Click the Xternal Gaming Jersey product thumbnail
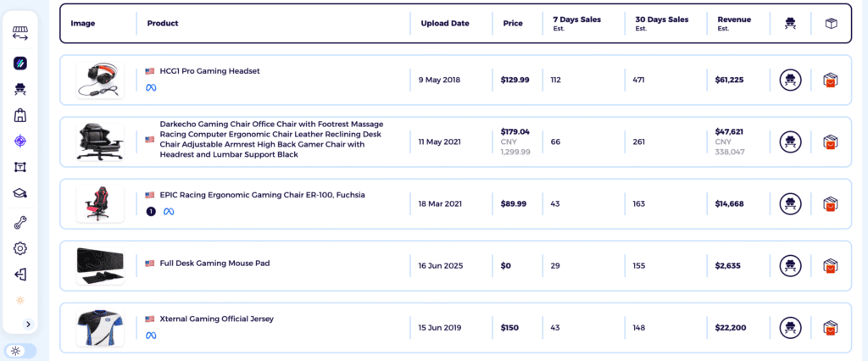Screen dimensions: 868x361 [100, 328]
